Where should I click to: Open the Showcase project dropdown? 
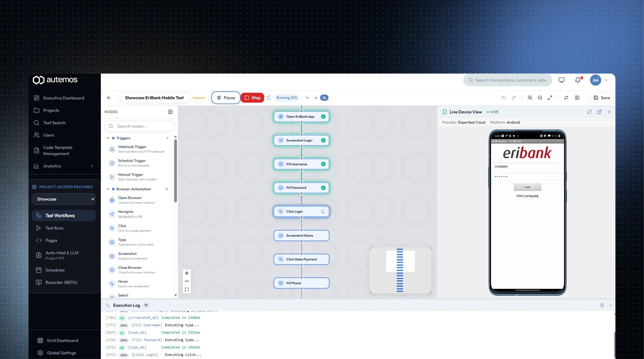[63, 199]
